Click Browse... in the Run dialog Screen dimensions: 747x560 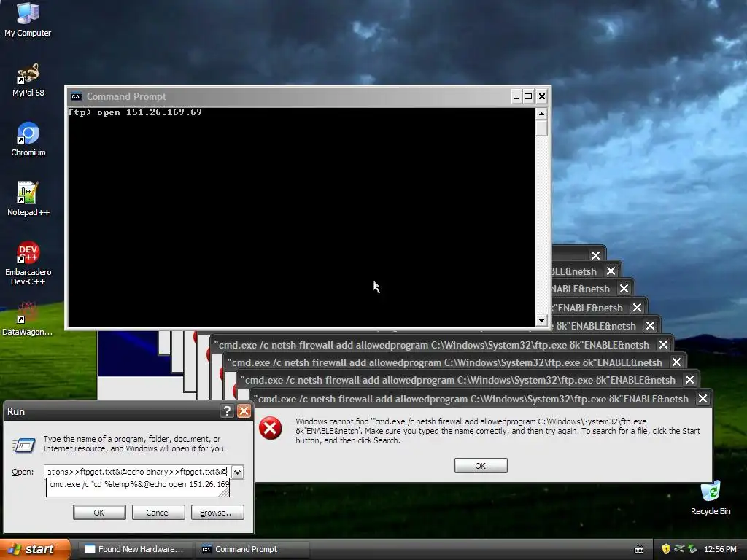217,513
